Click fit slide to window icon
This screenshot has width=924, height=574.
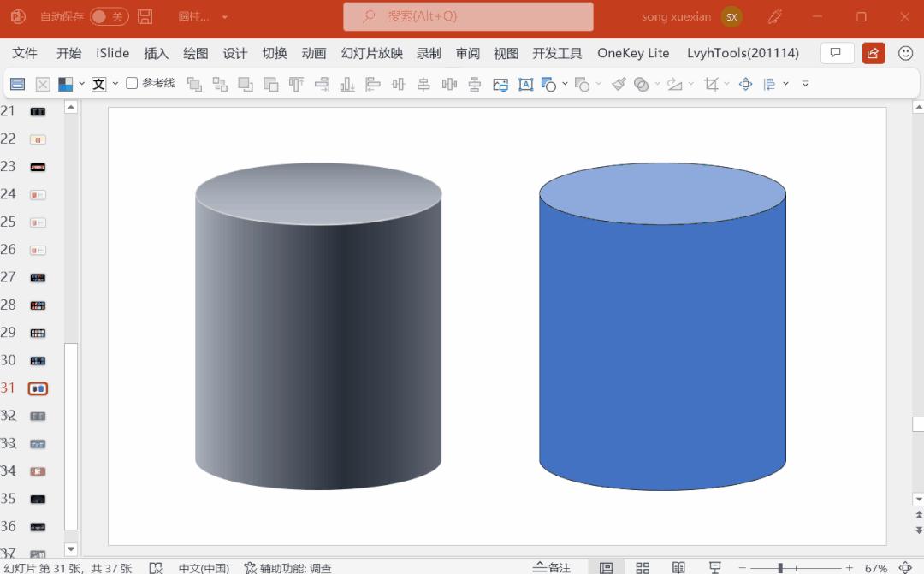click(x=906, y=568)
